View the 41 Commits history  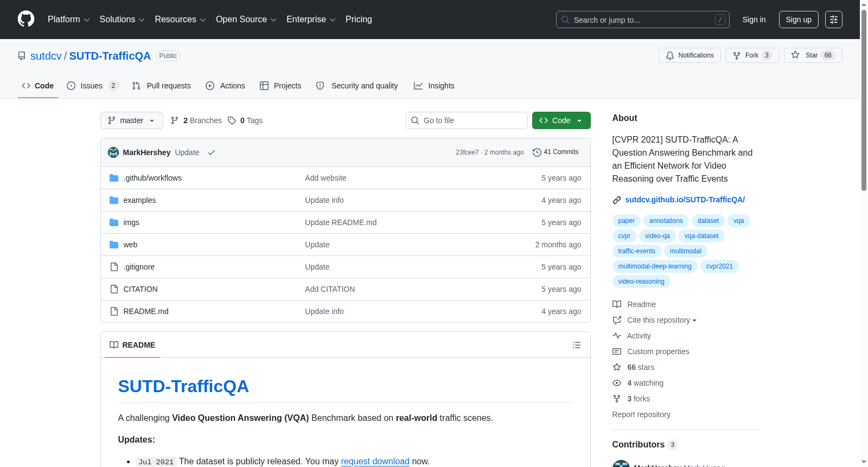(556, 152)
